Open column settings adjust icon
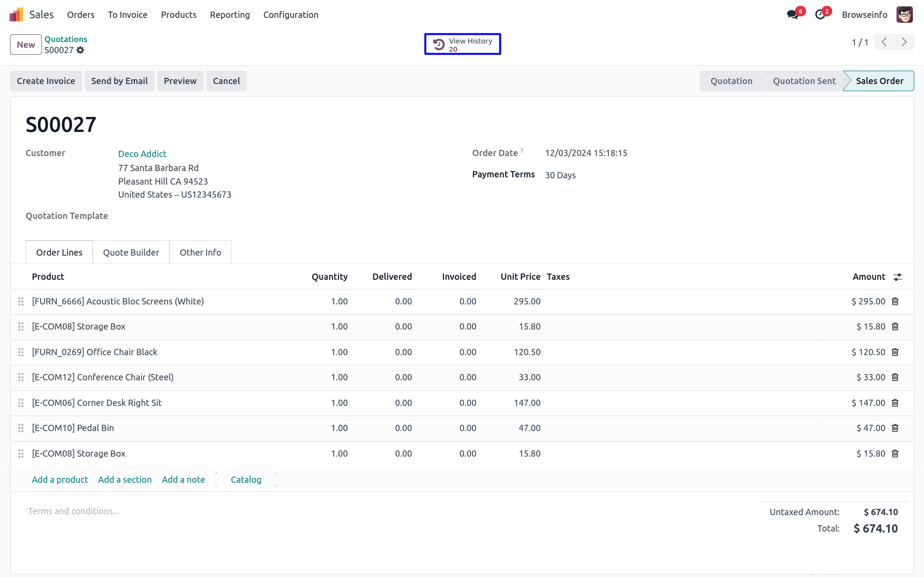The image size is (924, 577). coord(897,277)
